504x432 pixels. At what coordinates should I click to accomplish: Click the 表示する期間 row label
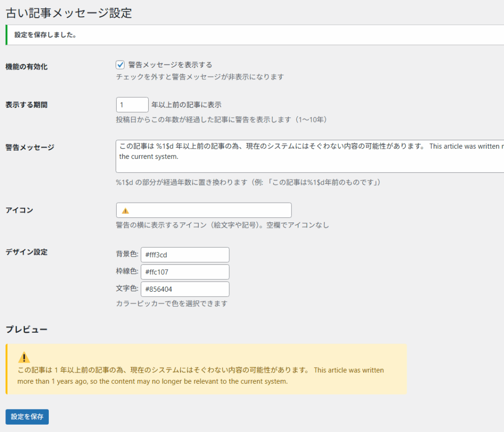point(27,105)
